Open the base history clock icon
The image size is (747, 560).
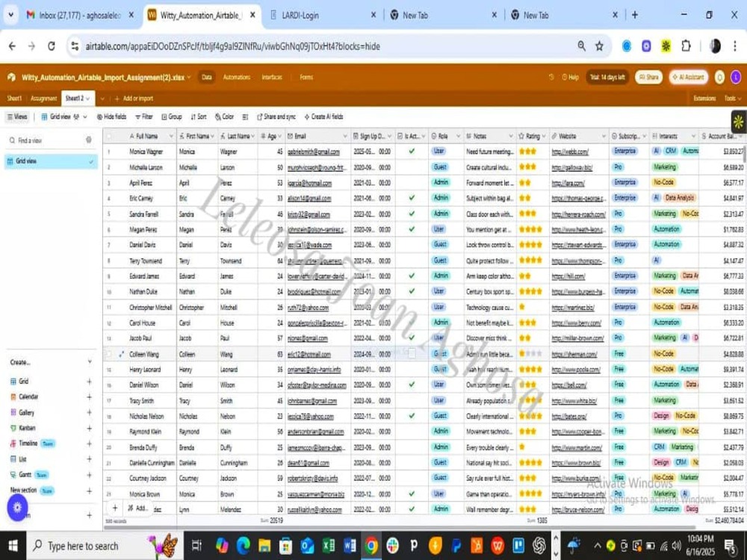(x=551, y=77)
